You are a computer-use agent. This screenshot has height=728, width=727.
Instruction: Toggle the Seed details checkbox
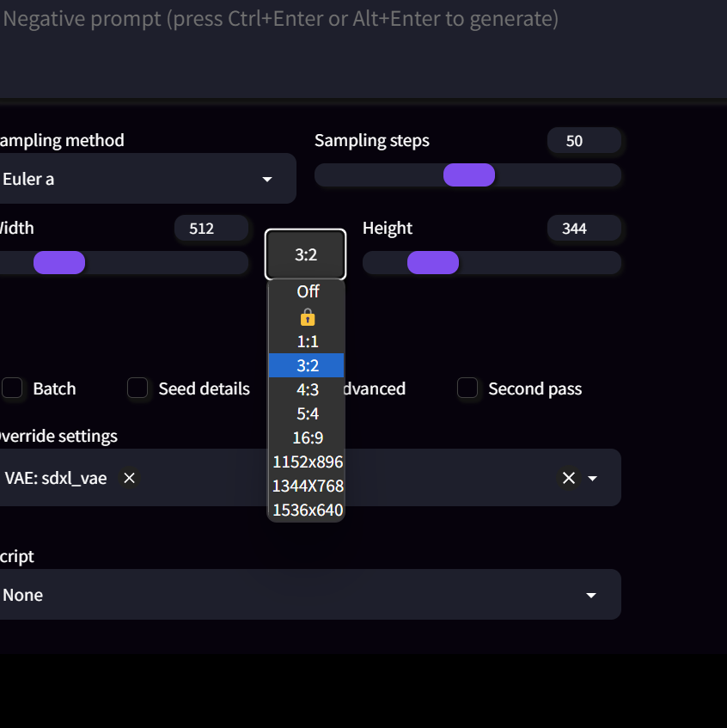tap(137, 388)
